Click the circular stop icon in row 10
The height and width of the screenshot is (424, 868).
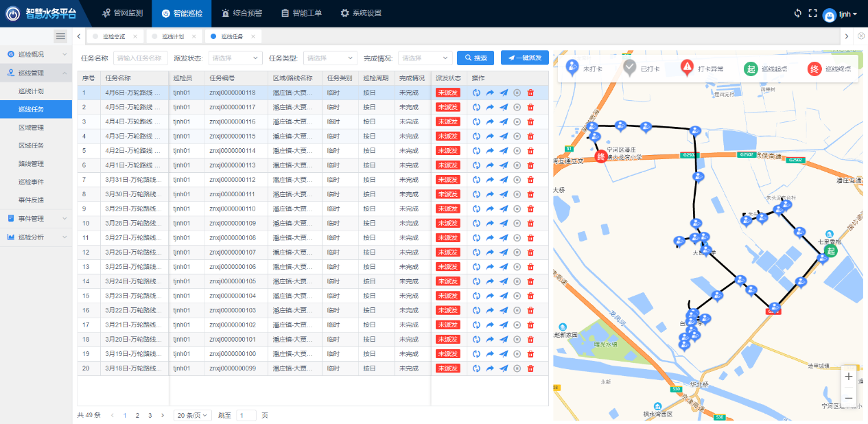coord(517,223)
